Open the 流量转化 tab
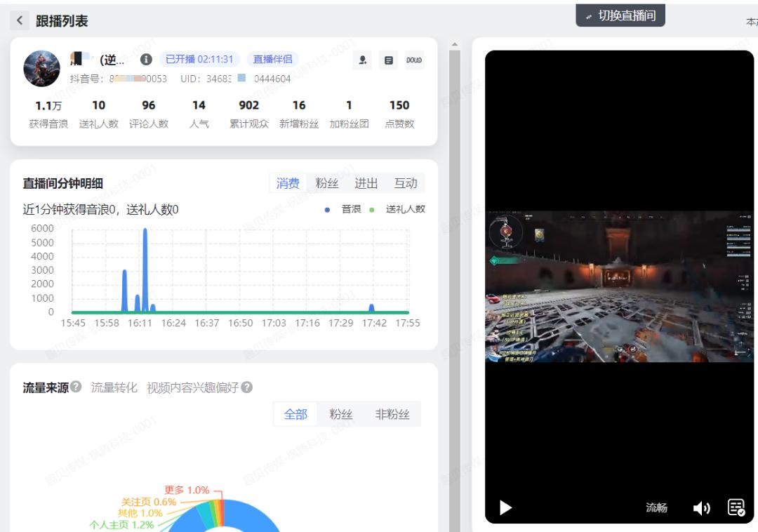The image size is (758, 532). click(x=114, y=387)
